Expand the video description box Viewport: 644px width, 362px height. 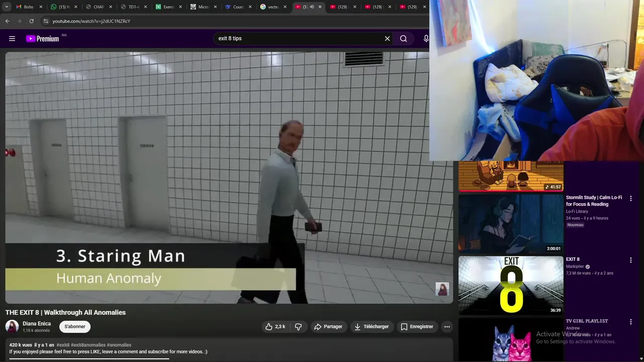[229, 349]
